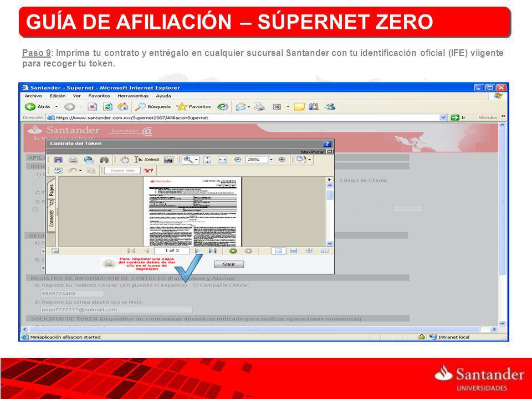Select the Hand tool

[125, 160]
